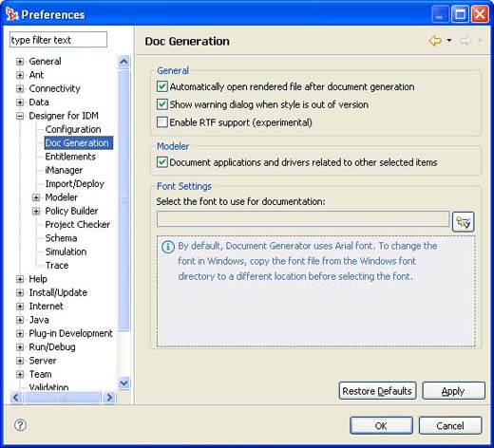Select Project Checker in the tree
494x448 pixels.
(x=78, y=225)
